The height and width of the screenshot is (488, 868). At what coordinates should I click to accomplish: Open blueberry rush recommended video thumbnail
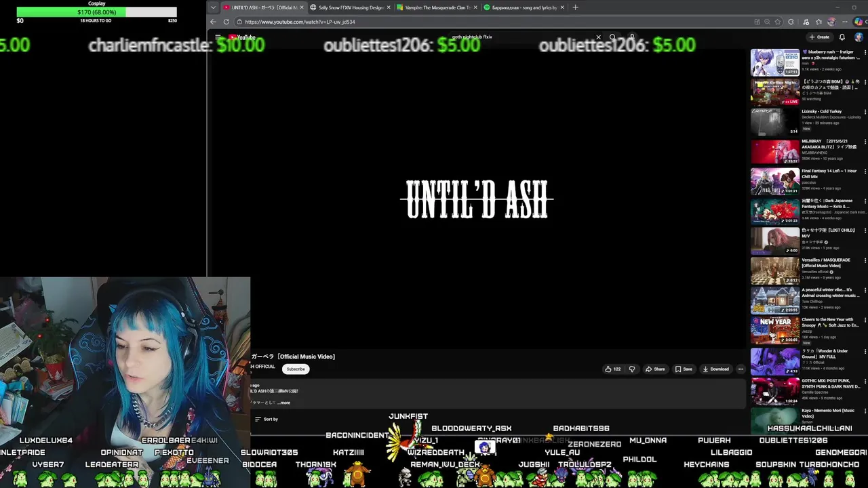click(774, 62)
